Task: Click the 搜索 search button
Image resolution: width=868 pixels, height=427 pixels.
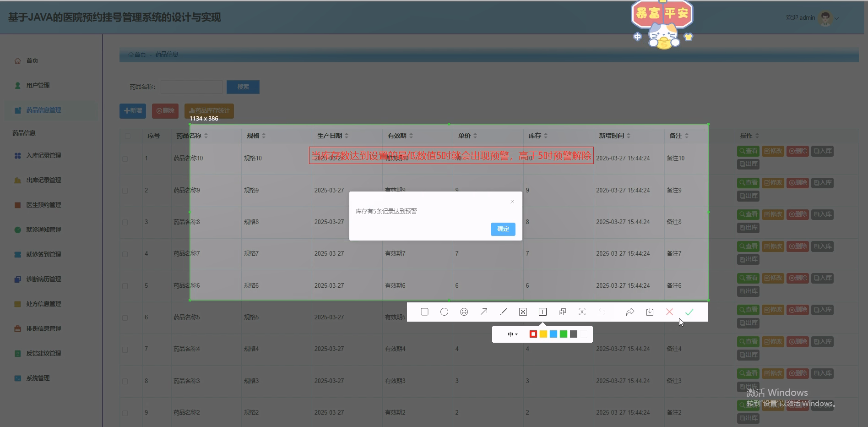Action: coord(243,87)
